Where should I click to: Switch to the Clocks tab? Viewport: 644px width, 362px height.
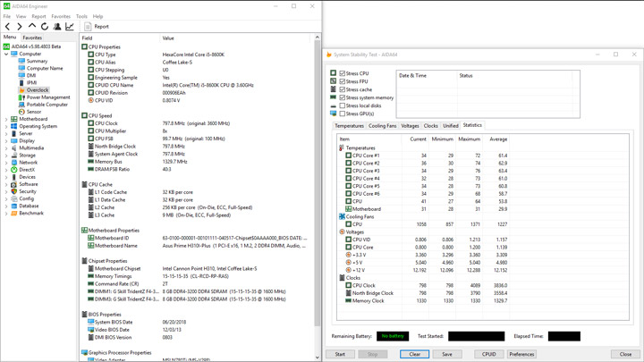[431, 126]
